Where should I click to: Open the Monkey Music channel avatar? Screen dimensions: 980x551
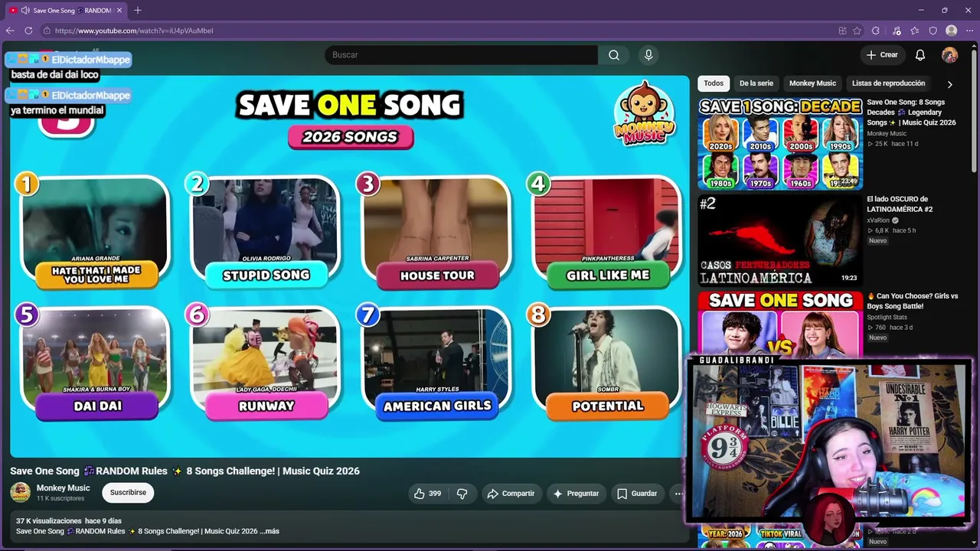20,493
